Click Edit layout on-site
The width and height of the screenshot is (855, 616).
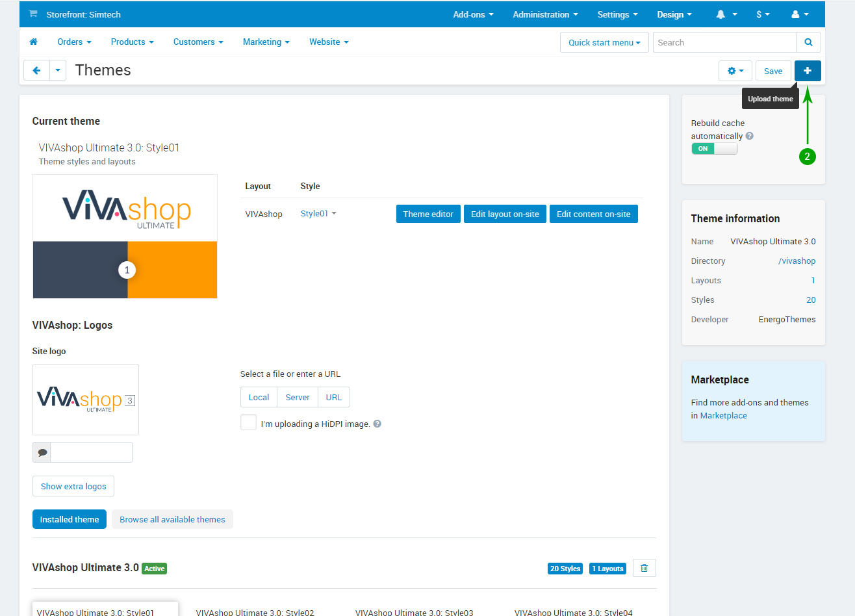pos(505,214)
